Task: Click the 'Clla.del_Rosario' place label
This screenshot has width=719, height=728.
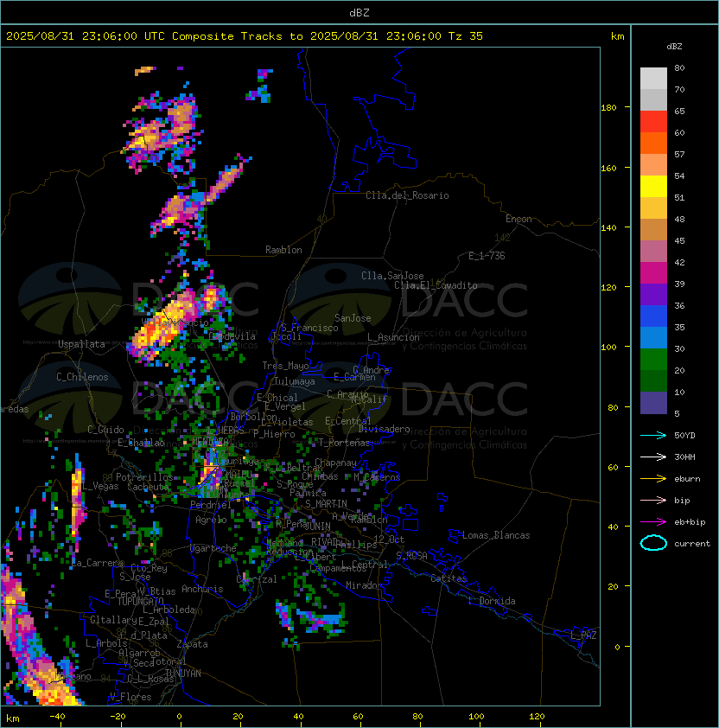Action: coord(407,195)
